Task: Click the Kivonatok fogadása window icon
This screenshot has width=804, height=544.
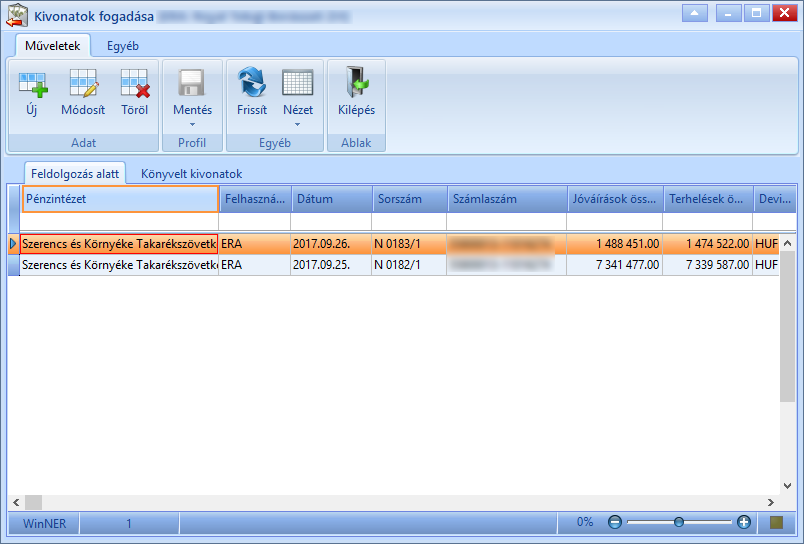Action: coord(16,15)
